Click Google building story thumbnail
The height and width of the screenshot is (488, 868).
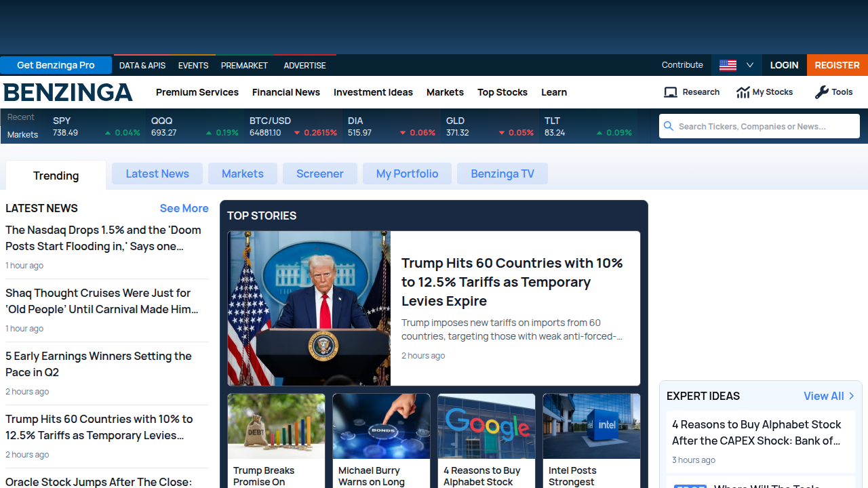(486, 426)
